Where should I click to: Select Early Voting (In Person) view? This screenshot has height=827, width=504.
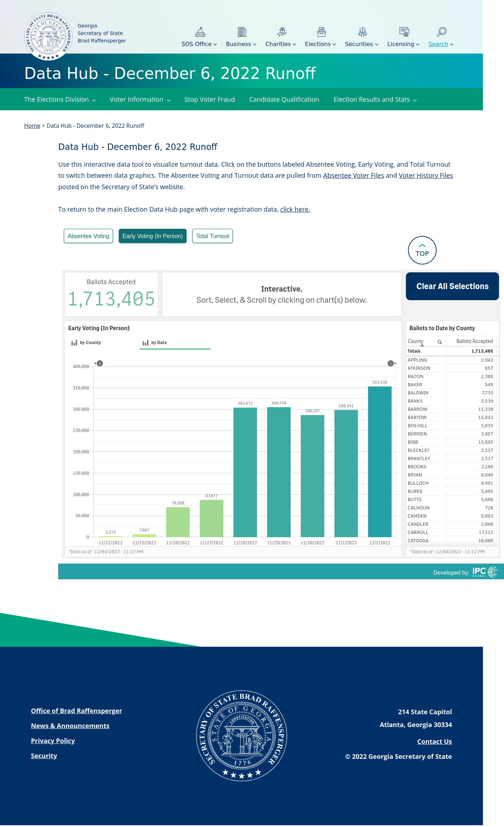[153, 236]
